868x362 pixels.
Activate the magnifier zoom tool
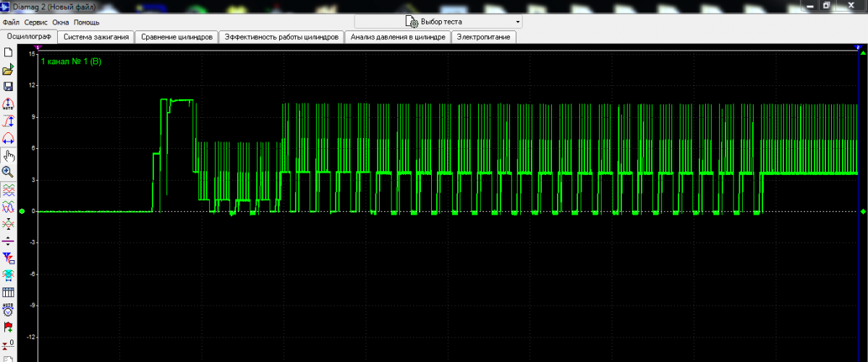pyautogui.click(x=9, y=172)
